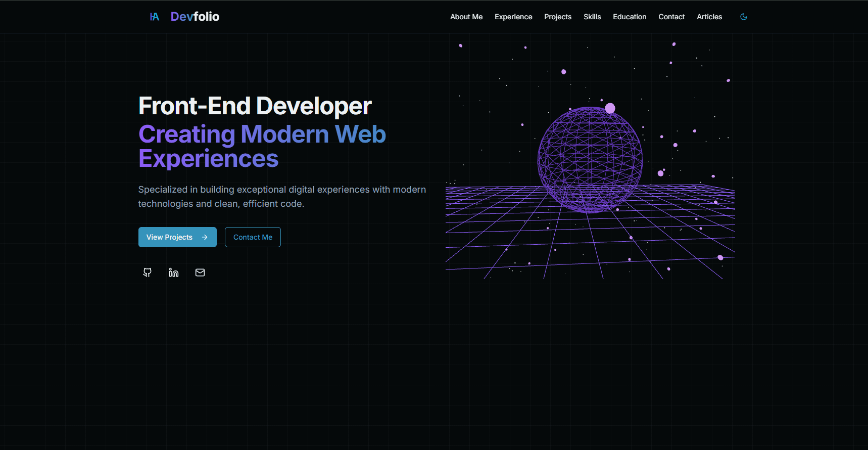Screen dimensions: 868x450
Task: Open the LinkedIn profile icon
Action: tap(174, 273)
